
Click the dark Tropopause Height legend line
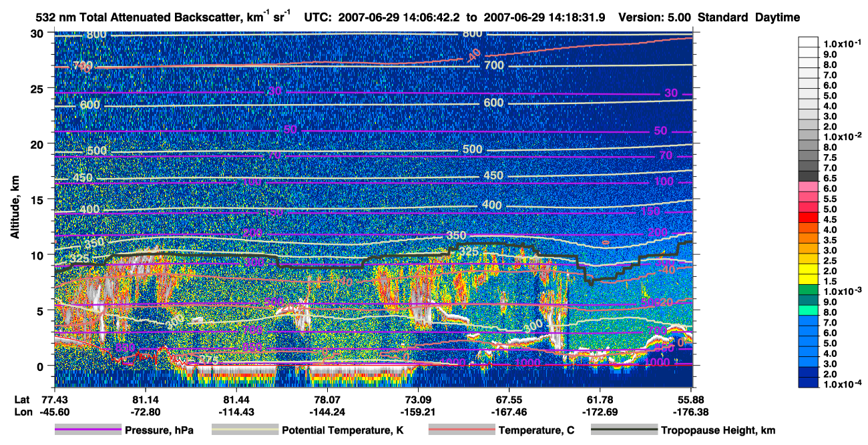624,430
